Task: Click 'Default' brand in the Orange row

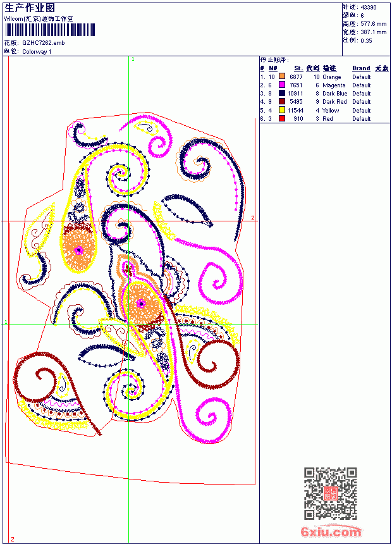Action: (362, 77)
